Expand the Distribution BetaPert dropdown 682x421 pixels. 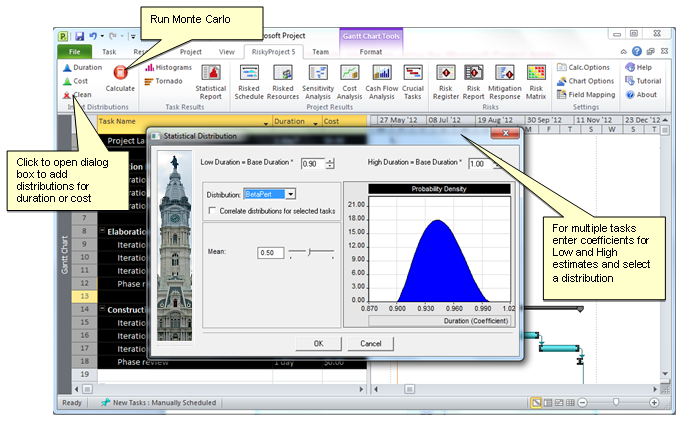(291, 194)
